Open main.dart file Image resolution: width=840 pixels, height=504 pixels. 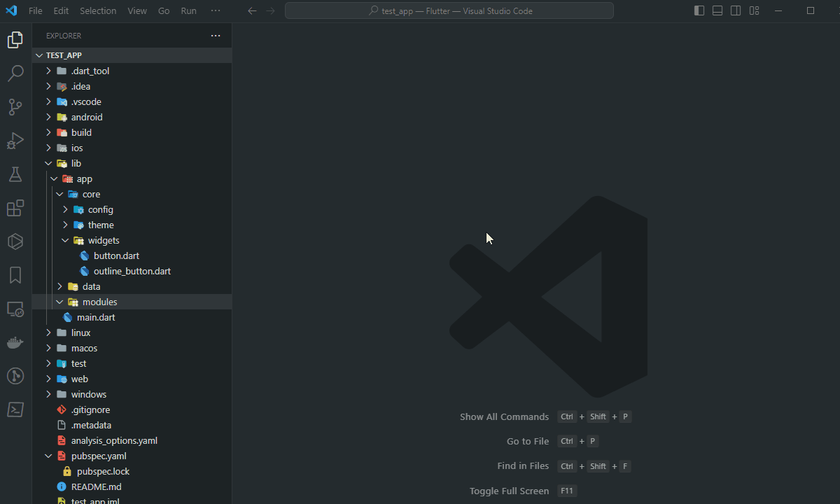pyautogui.click(x=132, y=317)
